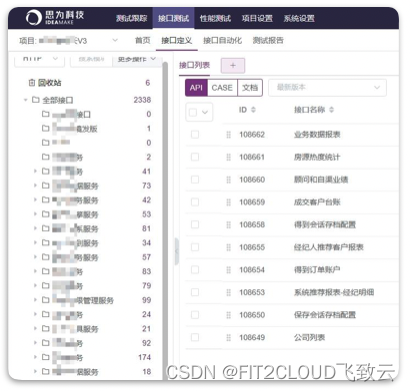Viewport: 410px width, 391px height.
Task: Click folder icon with count 41
Action: [46, 171]
